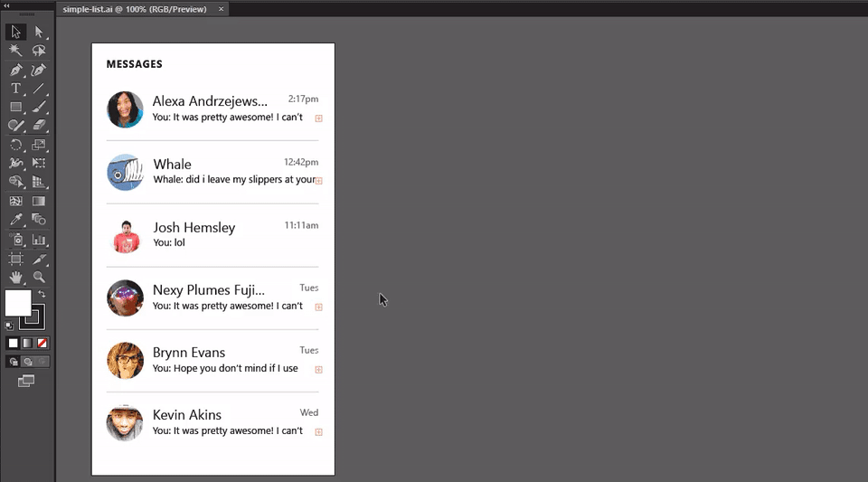
Task: Close the simple-list.ai document tab
Action: (x=222, y=9)
